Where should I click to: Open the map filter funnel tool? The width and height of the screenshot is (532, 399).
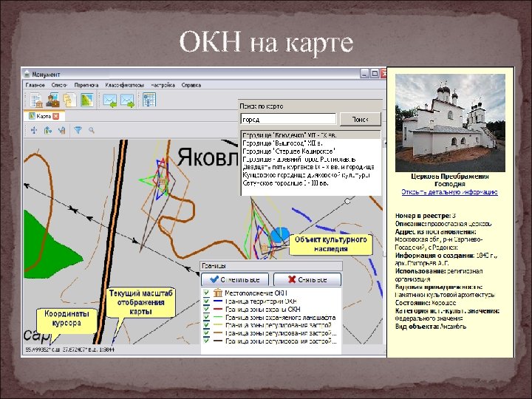click(x=78, y=130)
